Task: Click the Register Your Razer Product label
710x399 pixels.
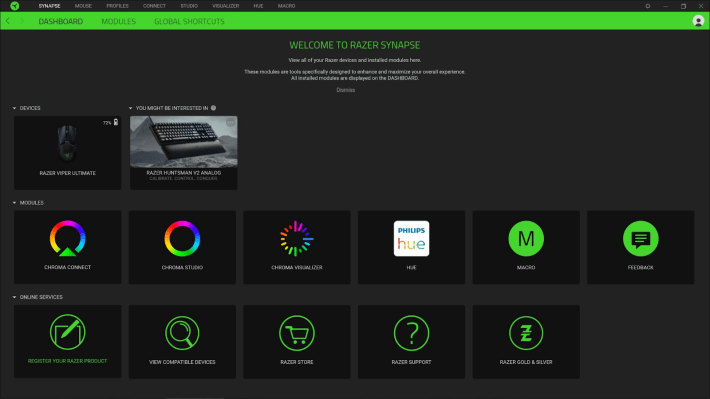Action: tap(67, 361)
